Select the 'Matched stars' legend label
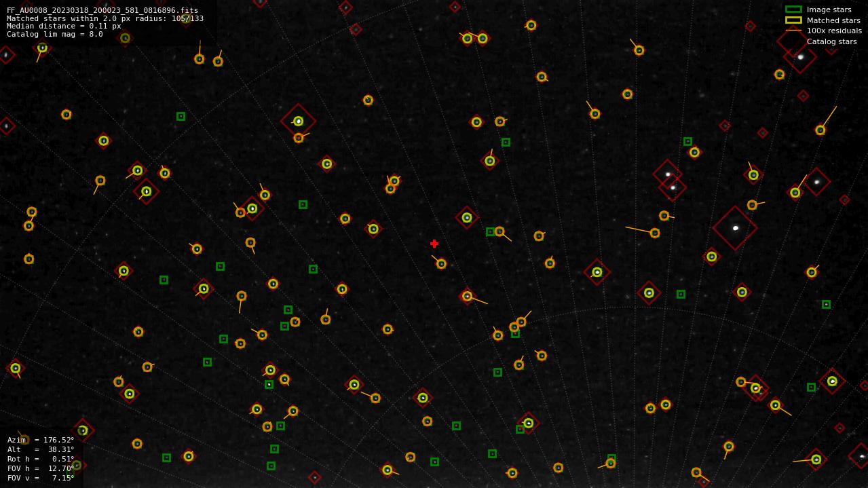Viewport: 868px width, 488px height. click(833, 20)
